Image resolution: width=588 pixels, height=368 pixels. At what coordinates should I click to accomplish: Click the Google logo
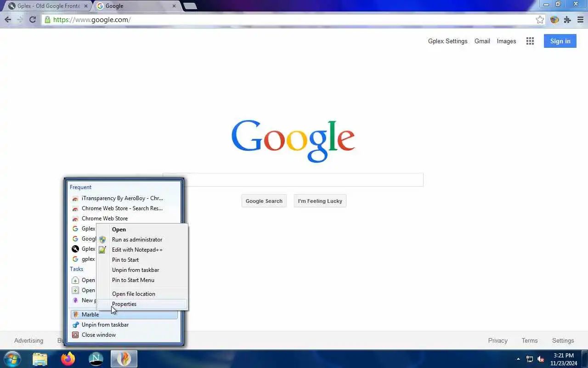293,140
